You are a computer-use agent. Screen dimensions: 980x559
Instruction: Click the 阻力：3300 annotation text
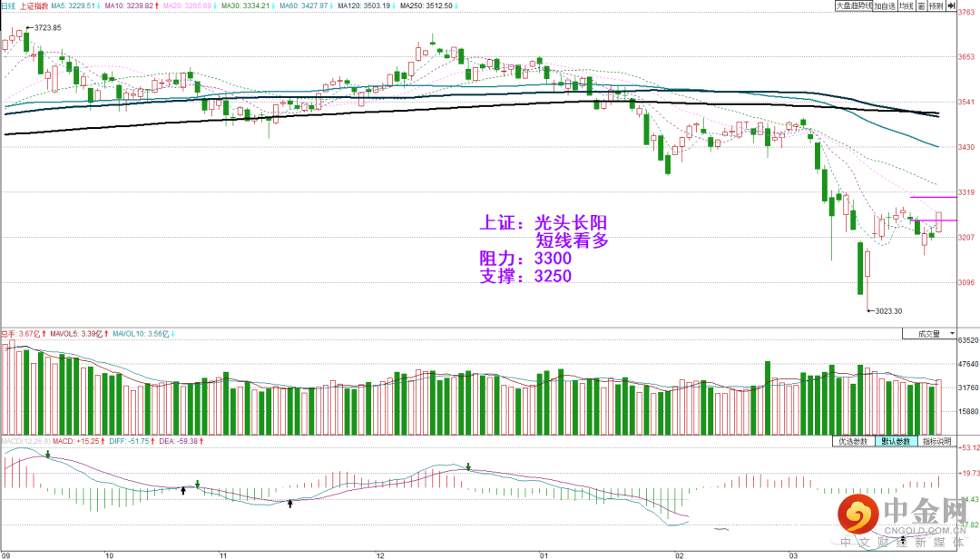point(525,259)
